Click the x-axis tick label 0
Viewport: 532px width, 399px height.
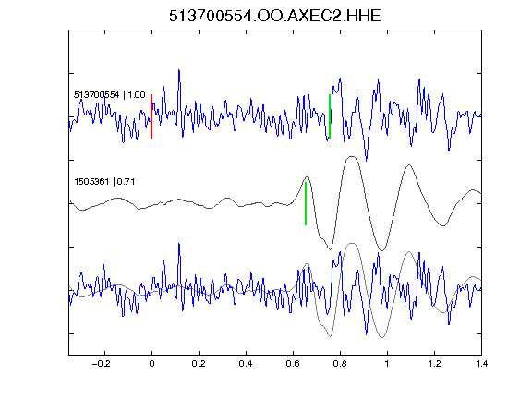(x=151, y=364)
